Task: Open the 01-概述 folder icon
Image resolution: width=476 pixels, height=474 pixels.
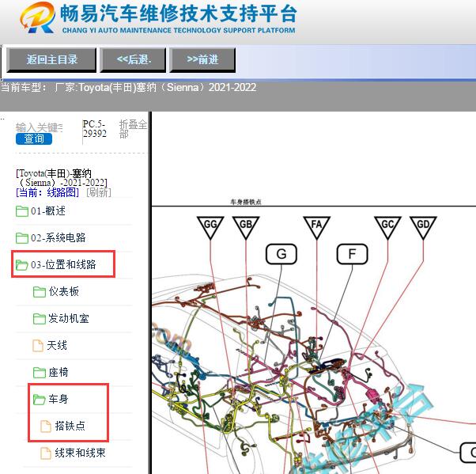Action: point(22,211)
